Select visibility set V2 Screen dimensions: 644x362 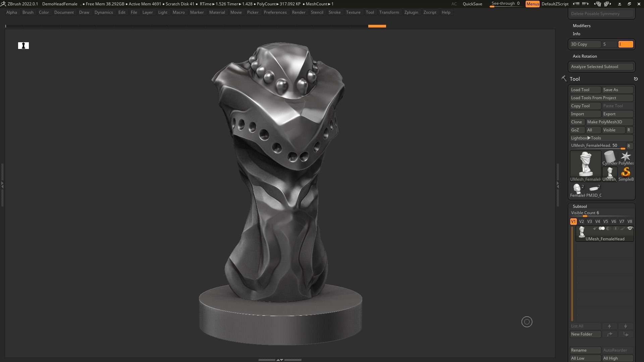[582, 222]
